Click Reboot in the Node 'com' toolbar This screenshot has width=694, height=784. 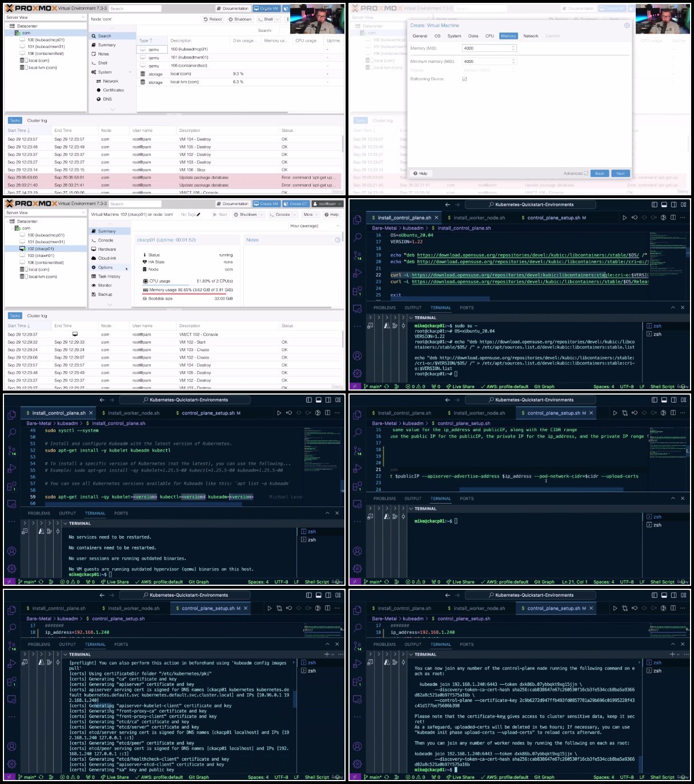[213, 19]
